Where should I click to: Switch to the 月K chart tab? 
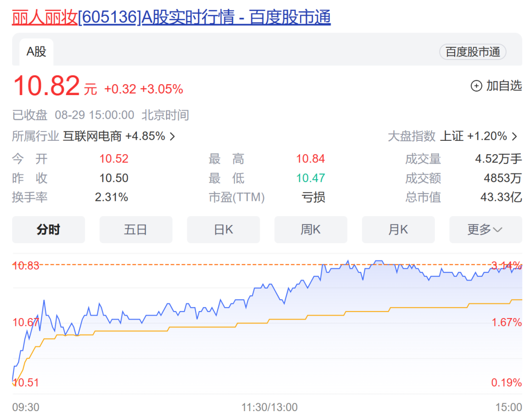point(399,229)
